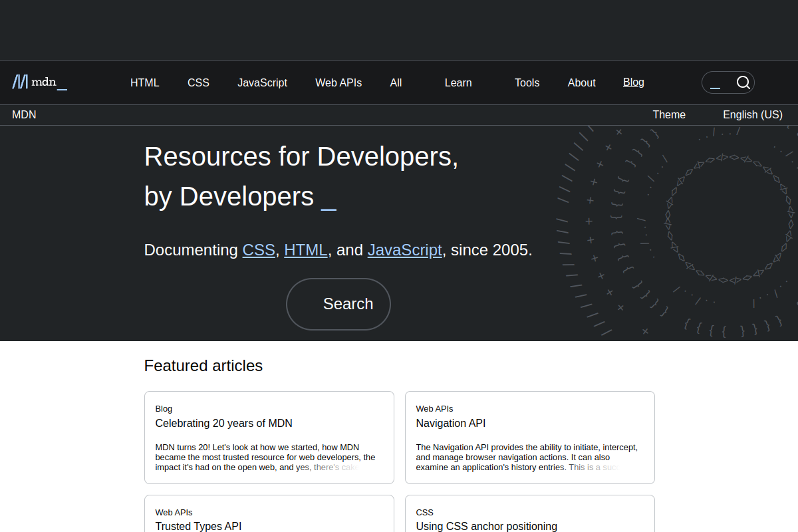Click the MDN logo in the header
Viewport: 798px width, 532px height.
40,82
